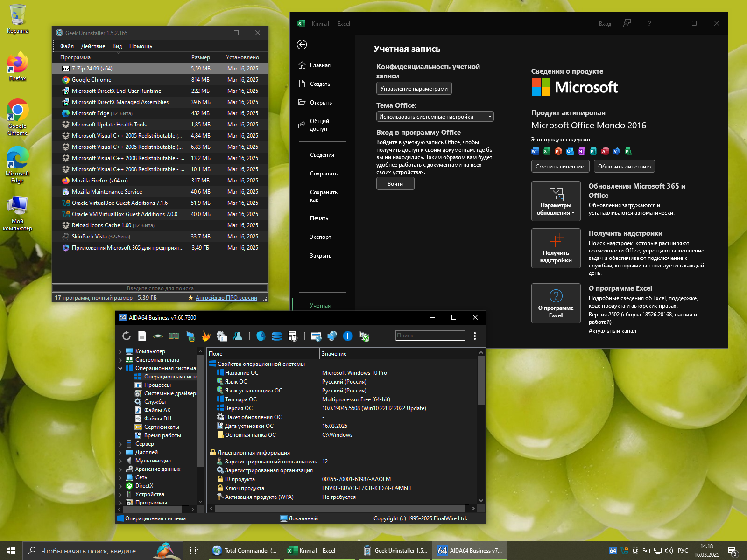
Task: Expand the Сервер tree node
Action: point(120,444)
